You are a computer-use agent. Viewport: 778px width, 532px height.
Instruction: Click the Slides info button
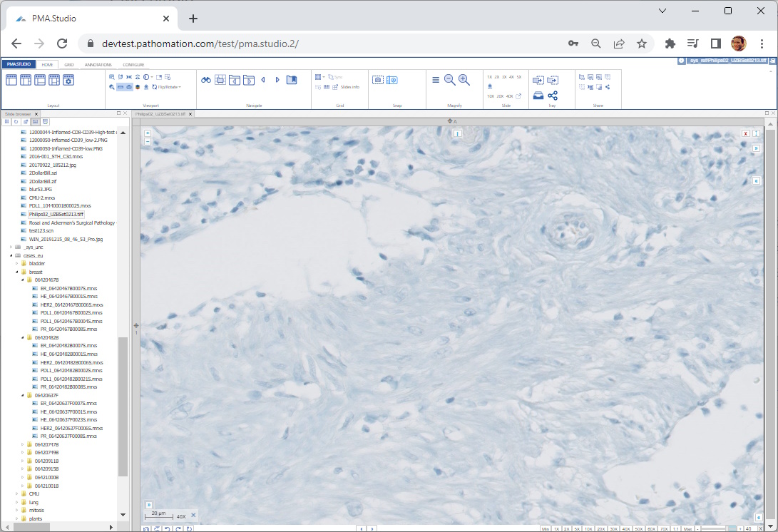coord(349,87)
